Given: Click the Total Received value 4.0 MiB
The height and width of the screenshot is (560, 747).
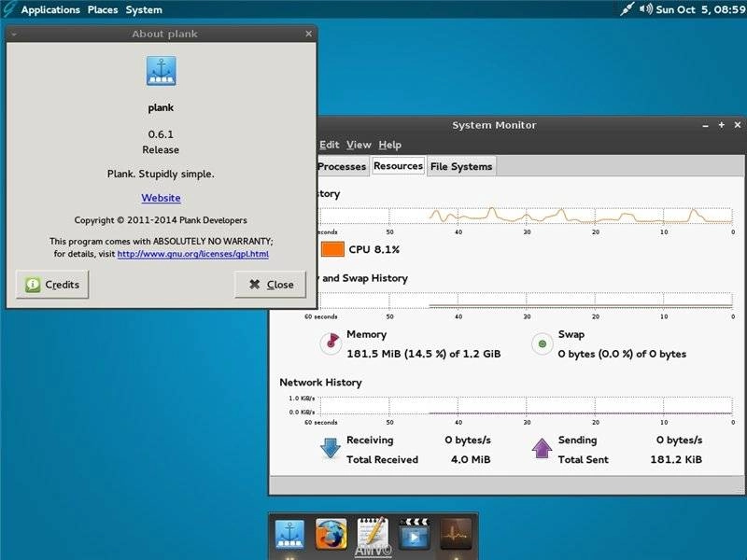Looking at the screenshot, I should [471, 459].
